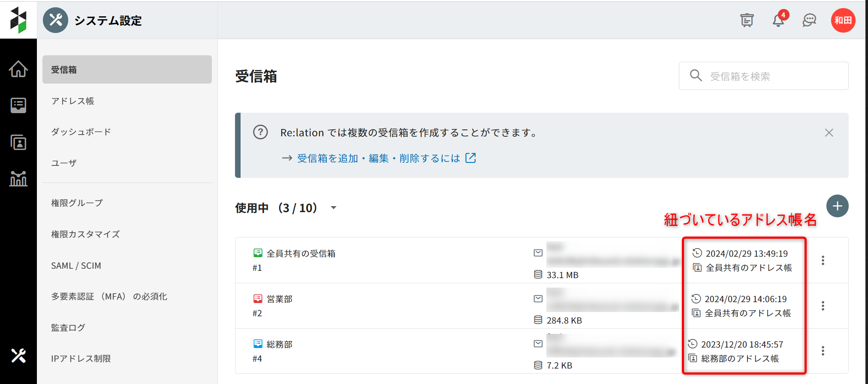Viewport: 868px width, 384px height.
Task: Click the system settings tools icon at bottom-left
Action: (18, 356)
